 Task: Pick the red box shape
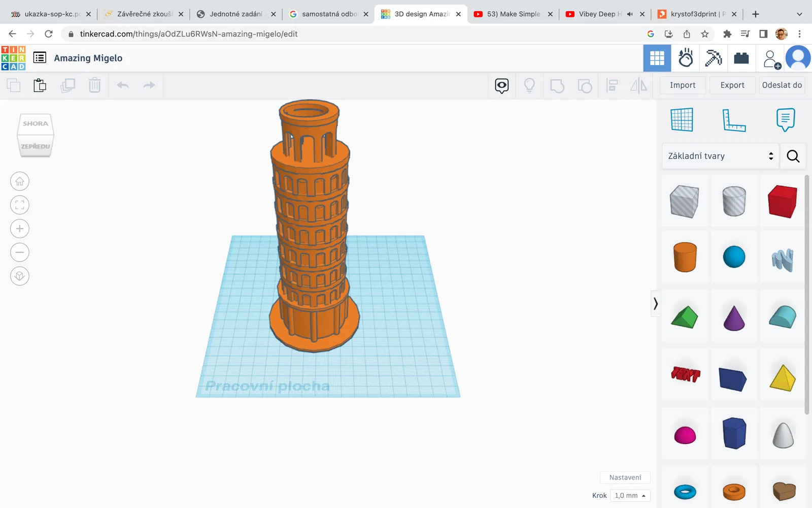782,202
